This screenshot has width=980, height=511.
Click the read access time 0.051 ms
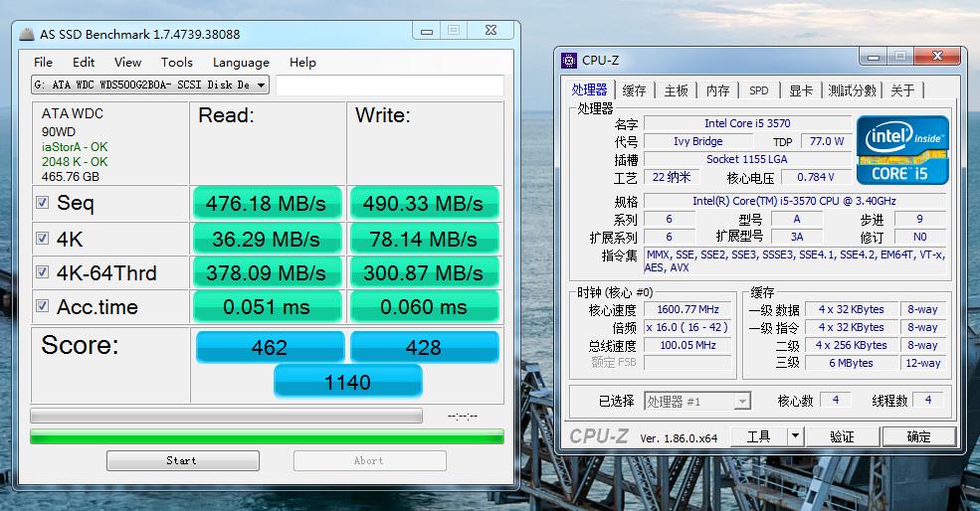click(267, 307)
